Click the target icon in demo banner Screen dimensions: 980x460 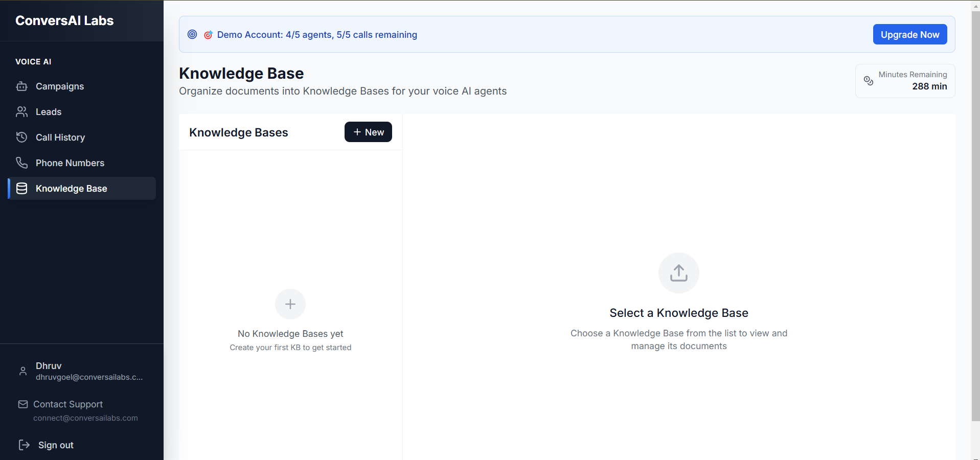point(192,34)
